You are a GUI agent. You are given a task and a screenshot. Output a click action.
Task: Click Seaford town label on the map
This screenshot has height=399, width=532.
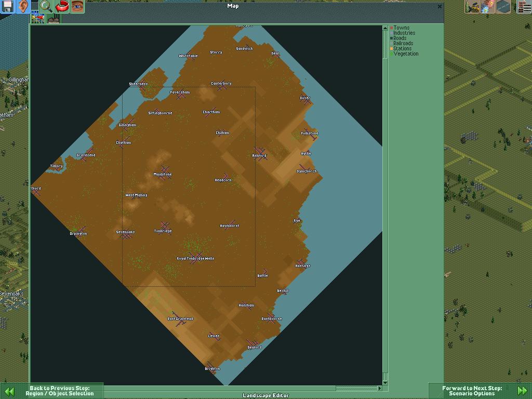coord(255,348)
